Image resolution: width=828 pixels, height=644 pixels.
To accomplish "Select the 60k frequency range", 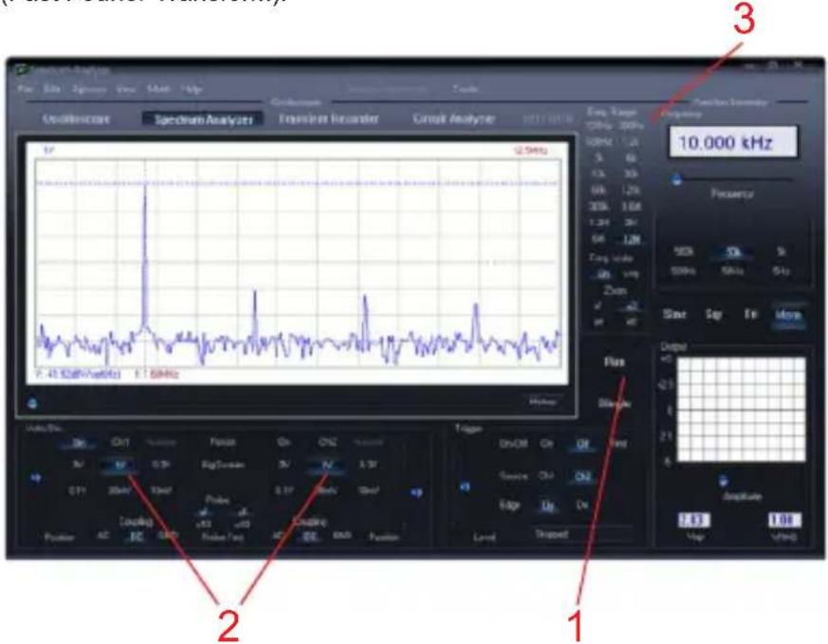I will (x=598, y=190).
